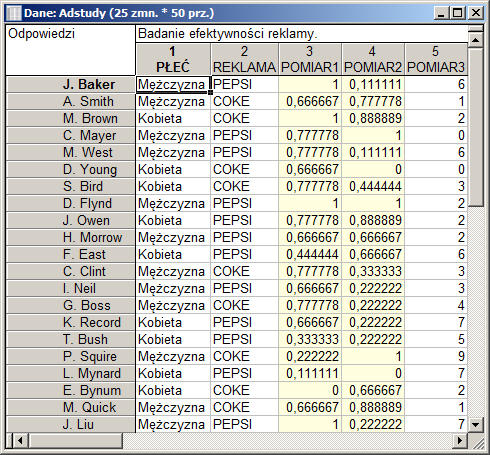Select row header L. Mynard

(x=70, y=374)
